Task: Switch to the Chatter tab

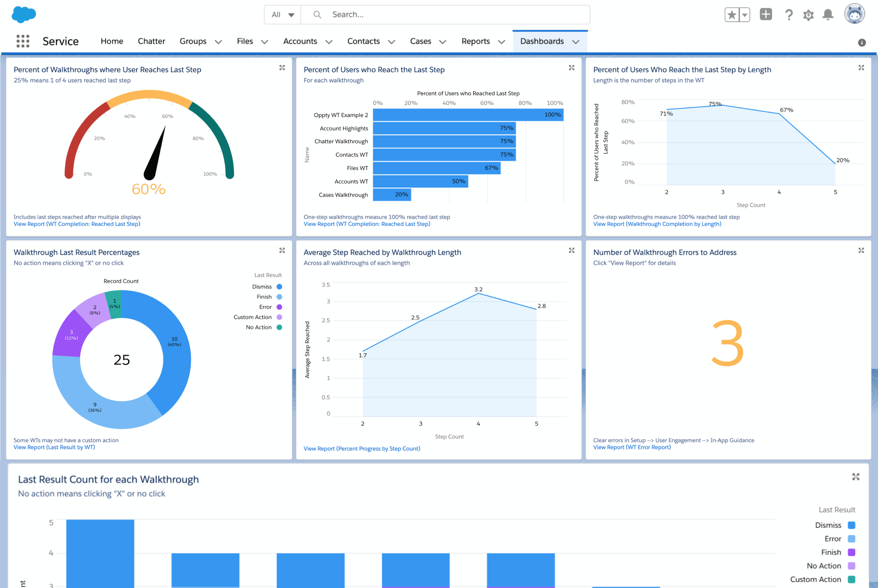Action: point(151,41)
